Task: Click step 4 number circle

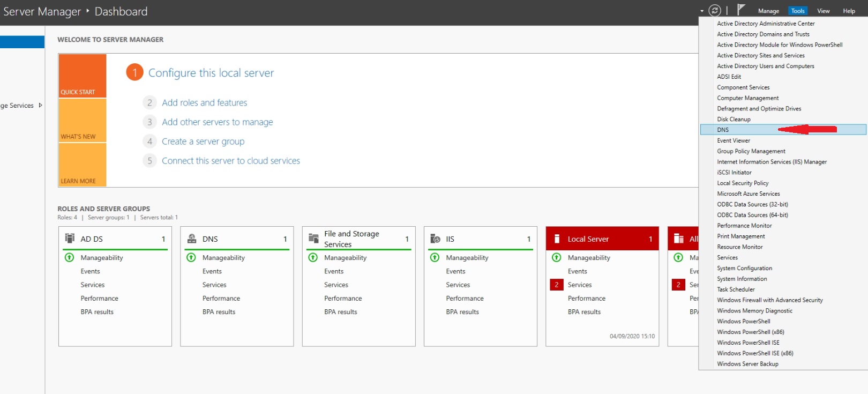Action: [x=149, y=141]
